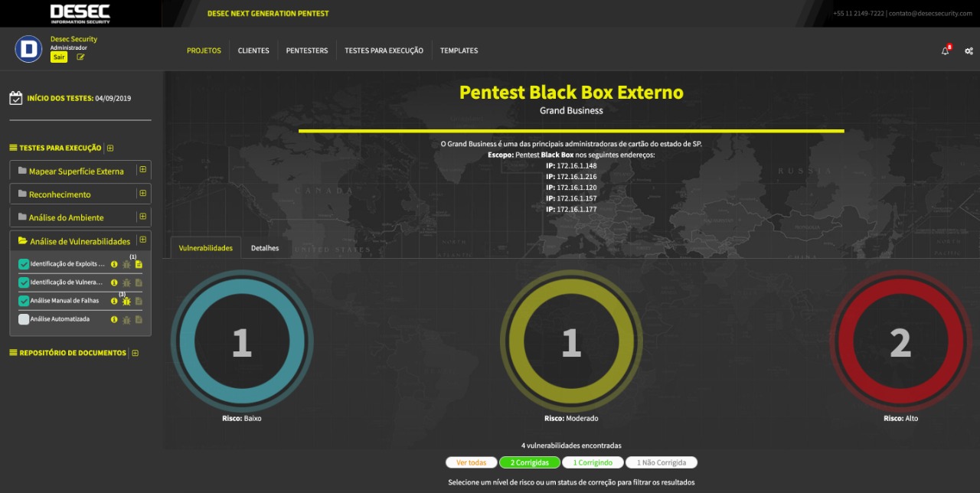Screen dimensions: 980x493
Task: Open info icon for Identificação de Exploits
Action: coord(114,264)
